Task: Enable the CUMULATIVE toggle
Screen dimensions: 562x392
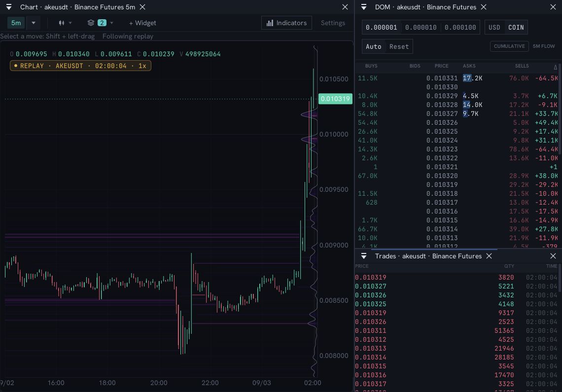Action: 509,46
